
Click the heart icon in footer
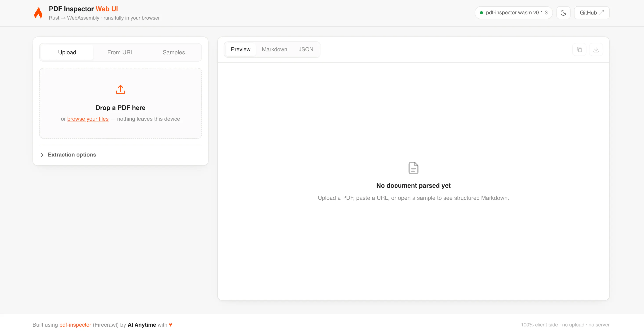170,325
